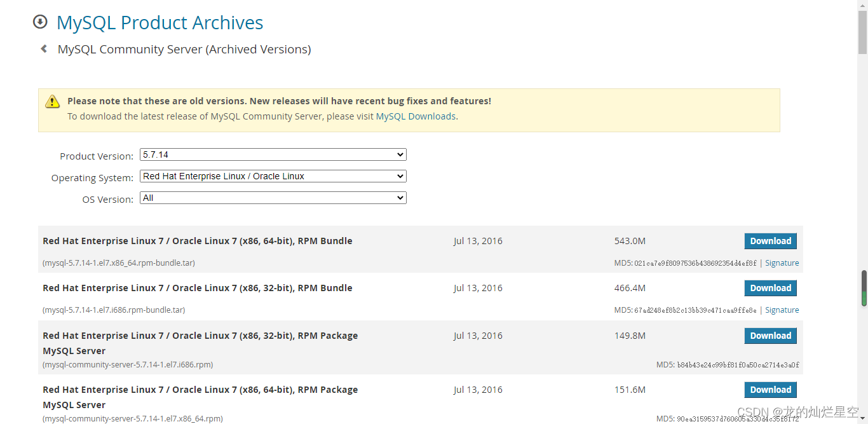Click the MySQL Community Server (Archived Versions) heading
The image size is (868, 424).
click(184, 49)
